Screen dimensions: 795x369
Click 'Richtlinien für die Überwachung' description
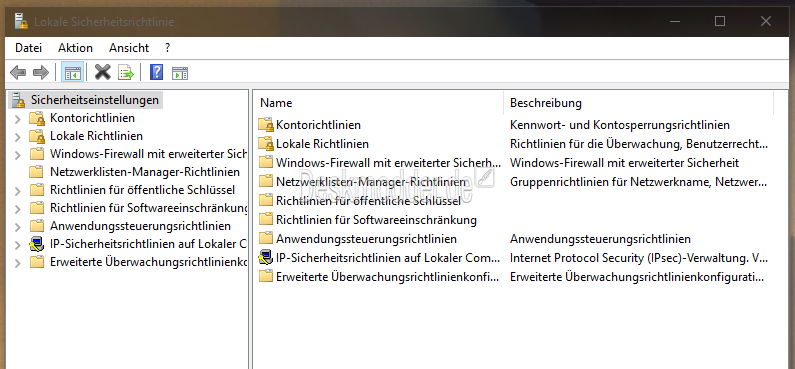pos(638,144)
